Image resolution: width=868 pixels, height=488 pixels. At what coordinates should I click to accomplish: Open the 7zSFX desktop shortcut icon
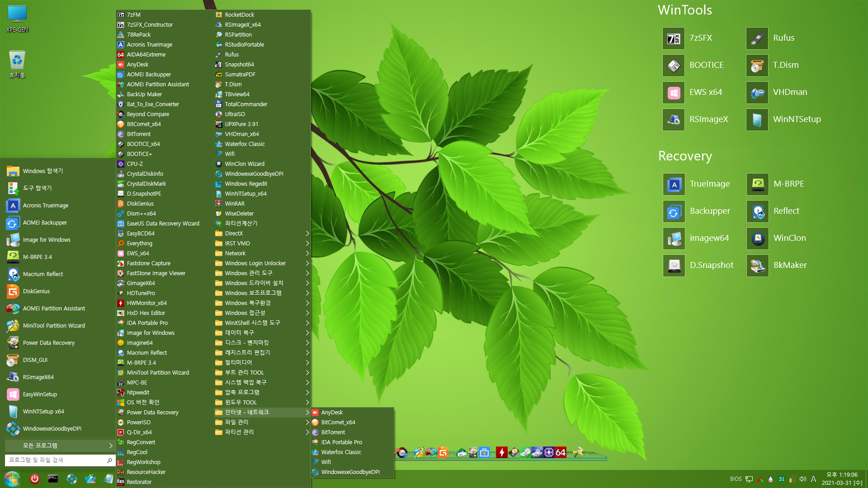674,38
